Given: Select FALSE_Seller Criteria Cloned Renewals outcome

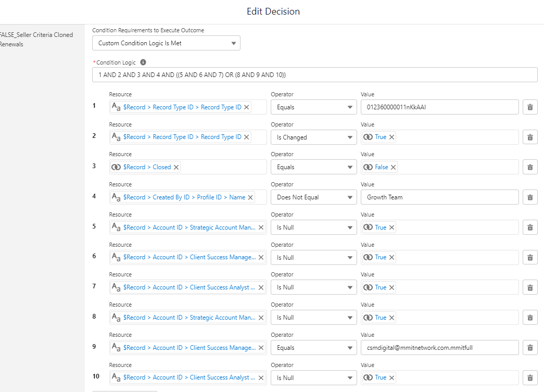Looking at the screenshot, I should [x=36, y=40].
